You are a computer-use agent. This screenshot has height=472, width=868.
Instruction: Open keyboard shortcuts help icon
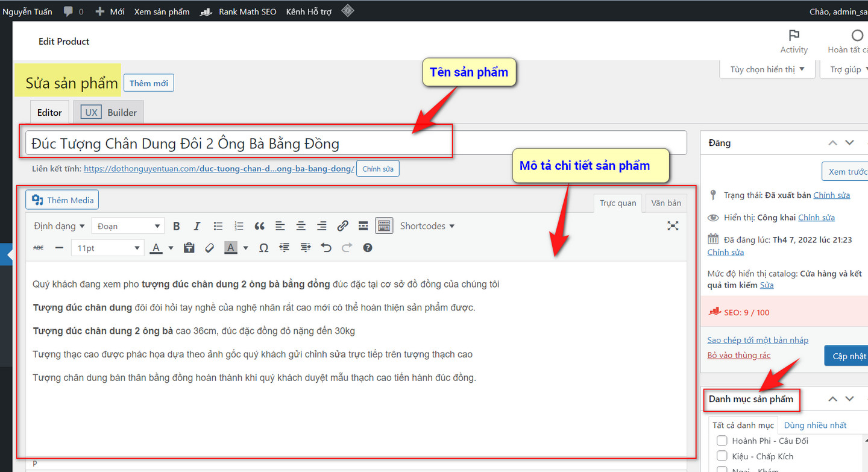point(368,248)
